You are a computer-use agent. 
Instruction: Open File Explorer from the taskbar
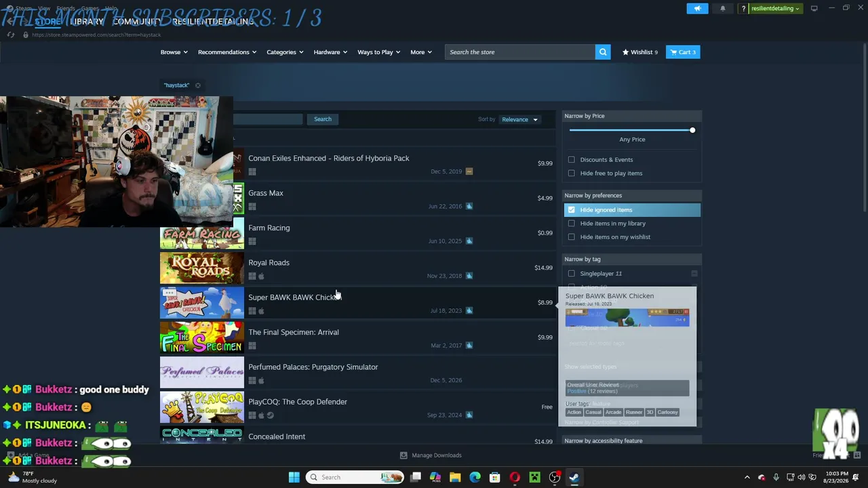[x=455, y=477]
